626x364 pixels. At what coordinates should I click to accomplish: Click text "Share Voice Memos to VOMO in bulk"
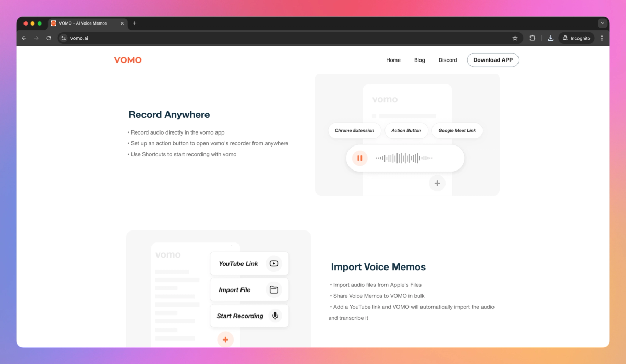point(379,296)
